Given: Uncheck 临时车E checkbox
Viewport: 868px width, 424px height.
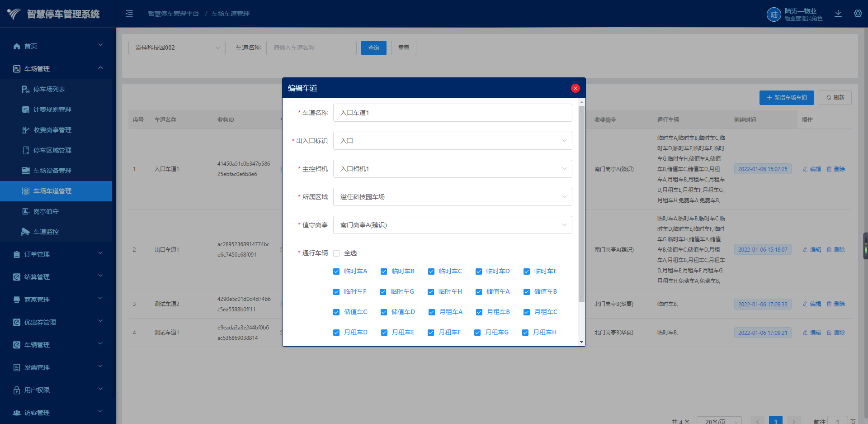Looking at the screenshot, I should [x=527, y=272].
